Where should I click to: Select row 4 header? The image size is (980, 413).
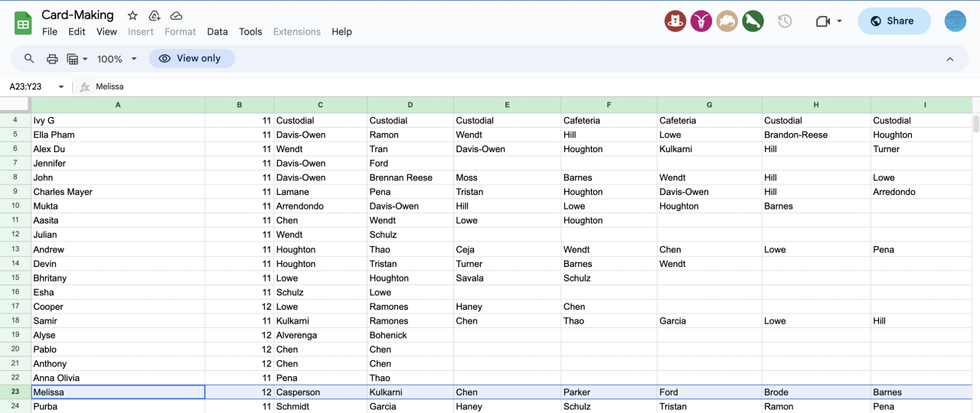(15, 120)
